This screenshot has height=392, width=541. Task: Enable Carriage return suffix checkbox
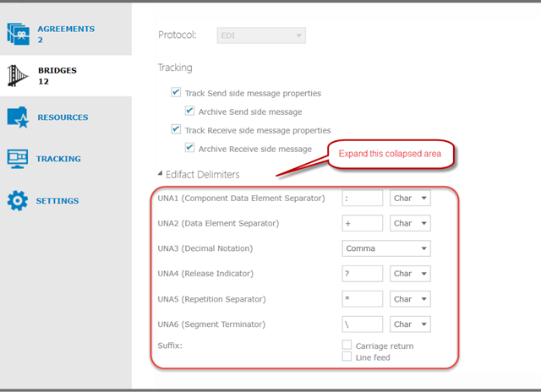pos(347,346)
